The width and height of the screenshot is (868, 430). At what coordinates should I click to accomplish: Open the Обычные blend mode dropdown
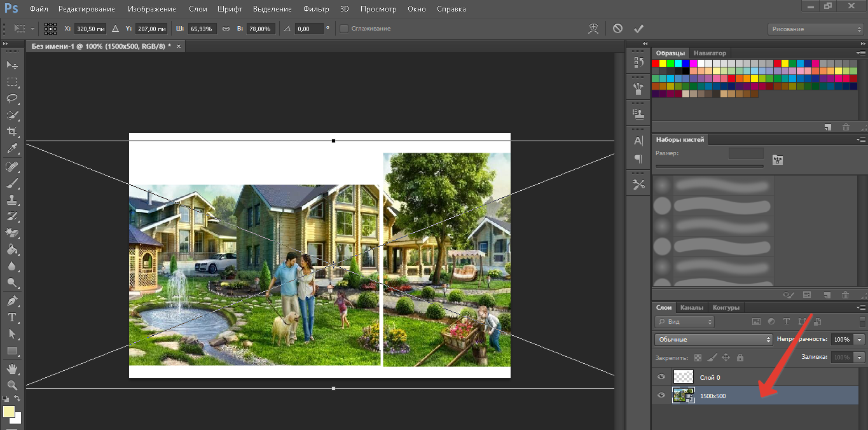tap(713, 340)
